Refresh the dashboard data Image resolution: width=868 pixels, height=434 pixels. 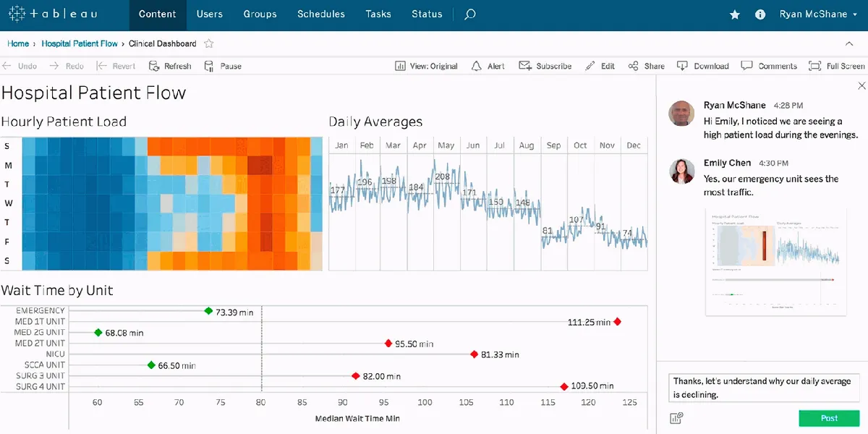170,66
